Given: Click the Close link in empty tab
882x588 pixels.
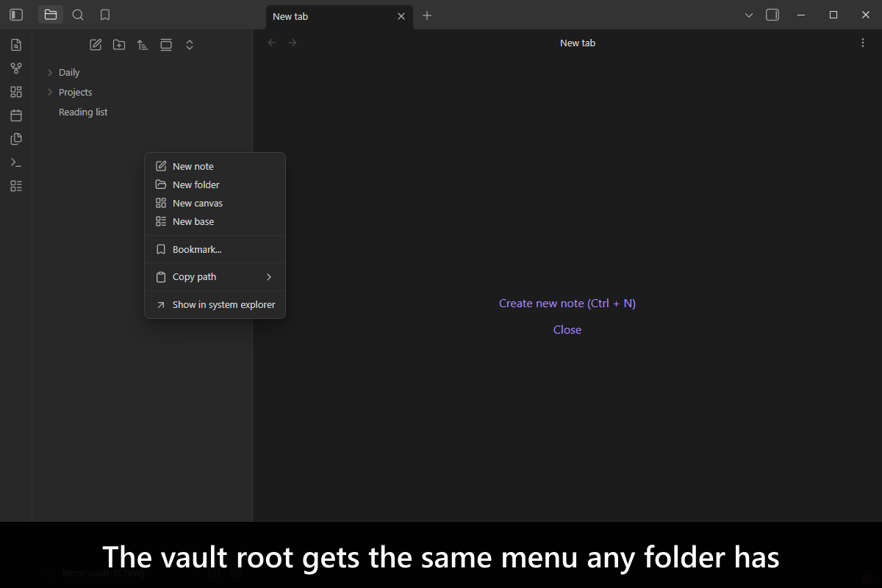Looking at the screenshot, I should tap(567, 329).
